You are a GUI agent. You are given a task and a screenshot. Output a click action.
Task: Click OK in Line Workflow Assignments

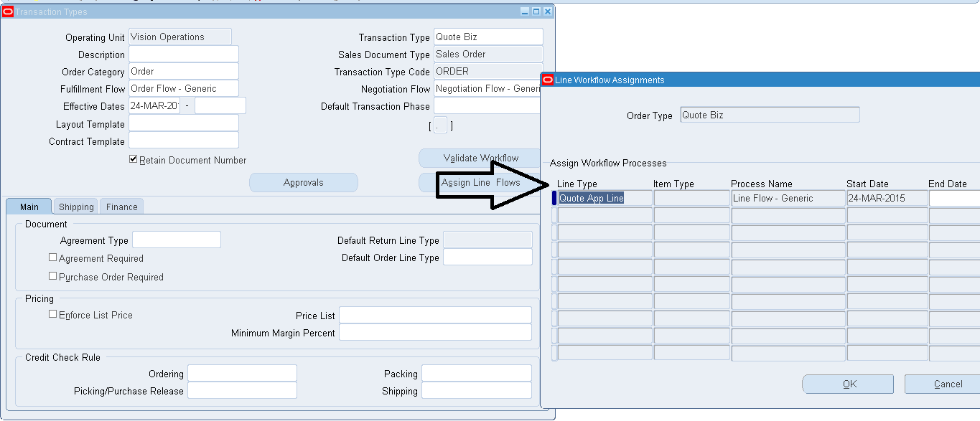click(x=848, y=384)
